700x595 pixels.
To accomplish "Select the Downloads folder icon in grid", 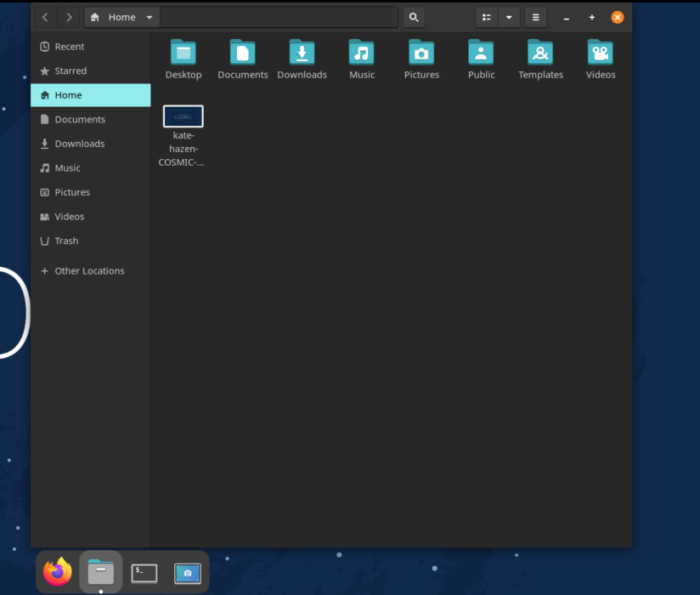I will [302, 53].
